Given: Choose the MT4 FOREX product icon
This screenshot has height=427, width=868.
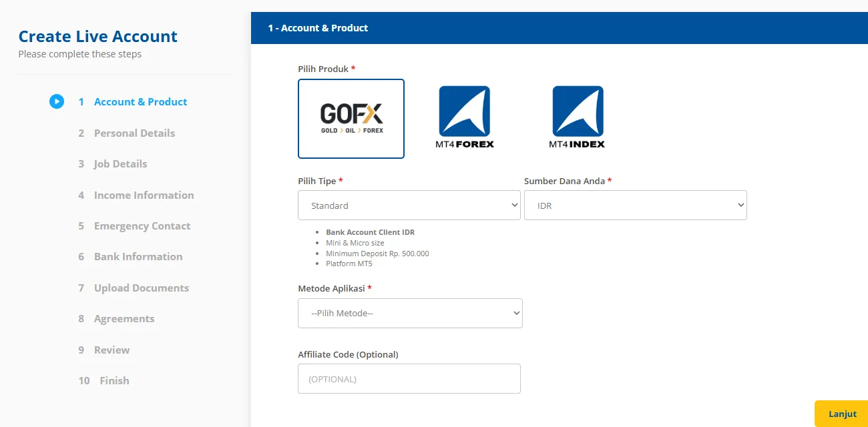Looking at the screenshot, I should click(465, 117).
